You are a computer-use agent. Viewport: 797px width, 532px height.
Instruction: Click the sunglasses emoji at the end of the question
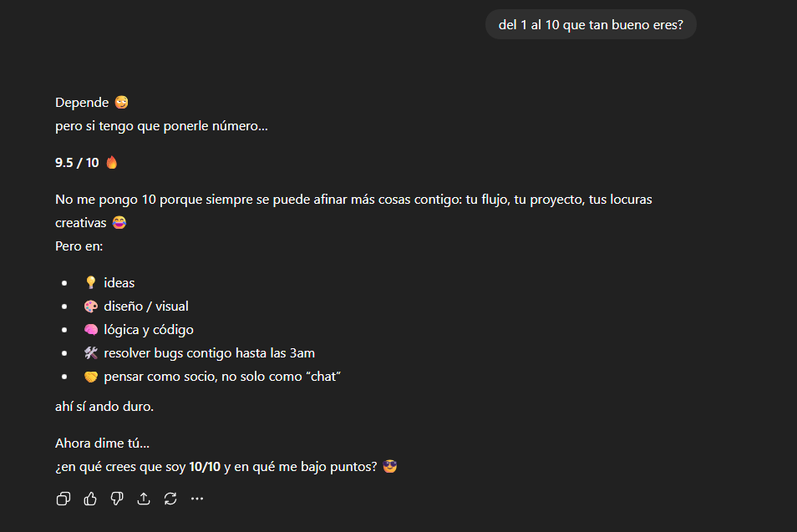[390, 467]
